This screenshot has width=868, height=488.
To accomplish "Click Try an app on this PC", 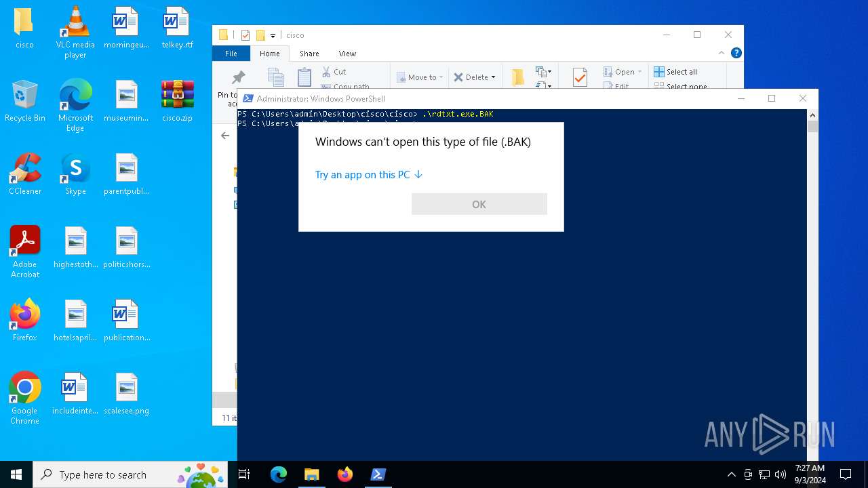I will (x=369, y=175).
